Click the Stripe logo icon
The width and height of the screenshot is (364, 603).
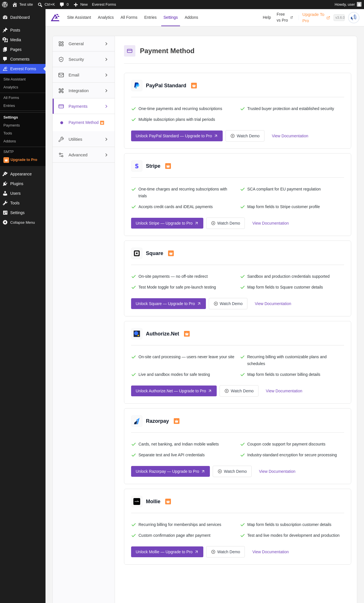point(137,166)
